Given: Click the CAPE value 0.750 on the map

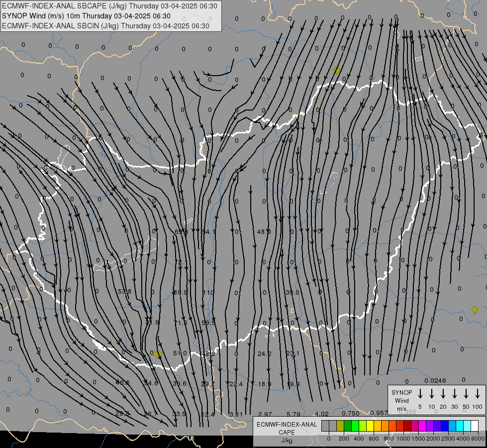Looking at the screenshot, I should [x=351, y=413].
